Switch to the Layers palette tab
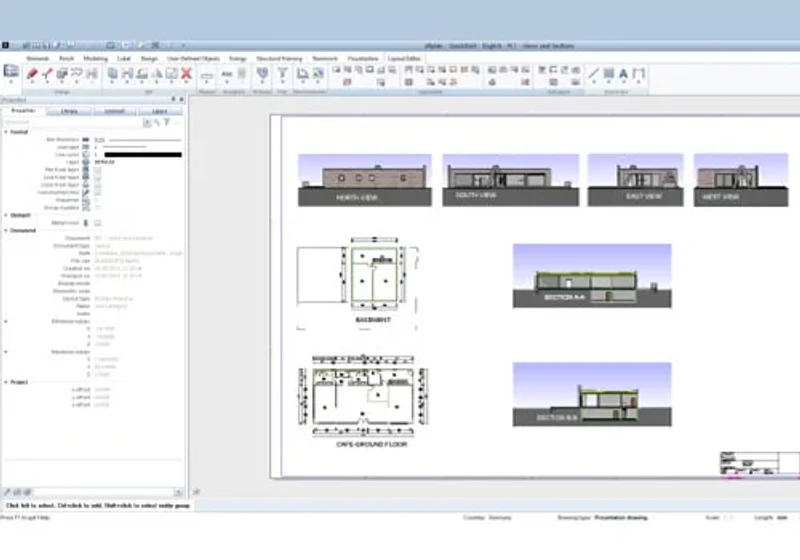The image size is (800, 560). pyautogui.click(x=160, y=111)
